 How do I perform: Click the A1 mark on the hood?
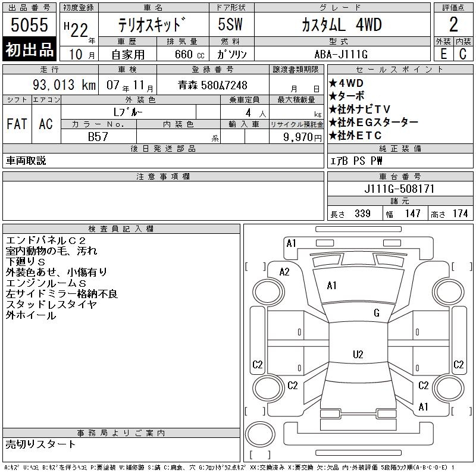pos(331,286)
